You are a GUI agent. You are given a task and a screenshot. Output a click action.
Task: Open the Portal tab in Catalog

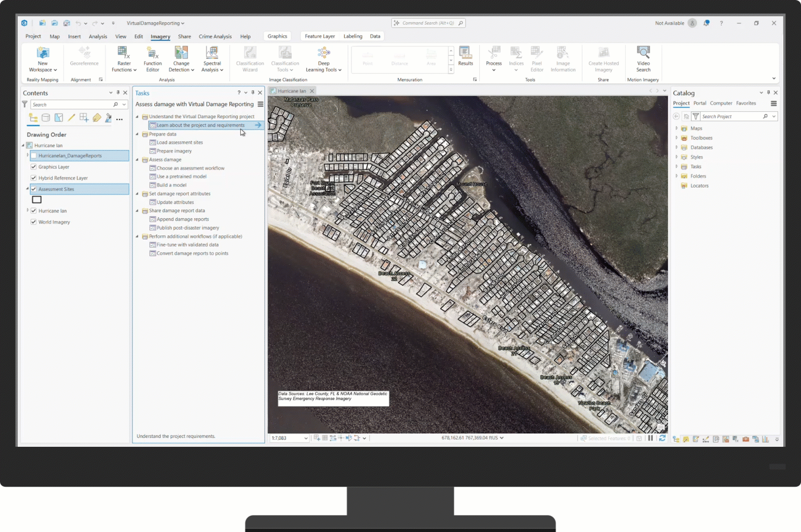tap(700, 103)
